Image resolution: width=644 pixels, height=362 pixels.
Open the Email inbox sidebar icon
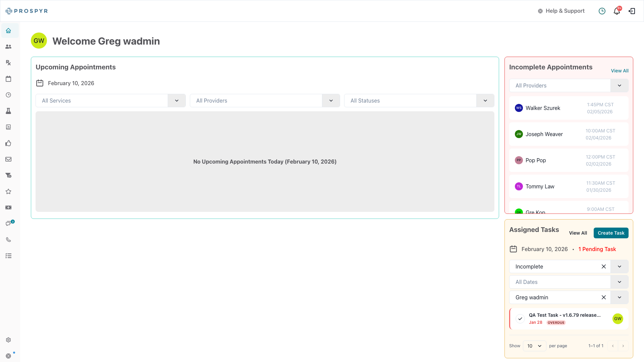[8, 159]
